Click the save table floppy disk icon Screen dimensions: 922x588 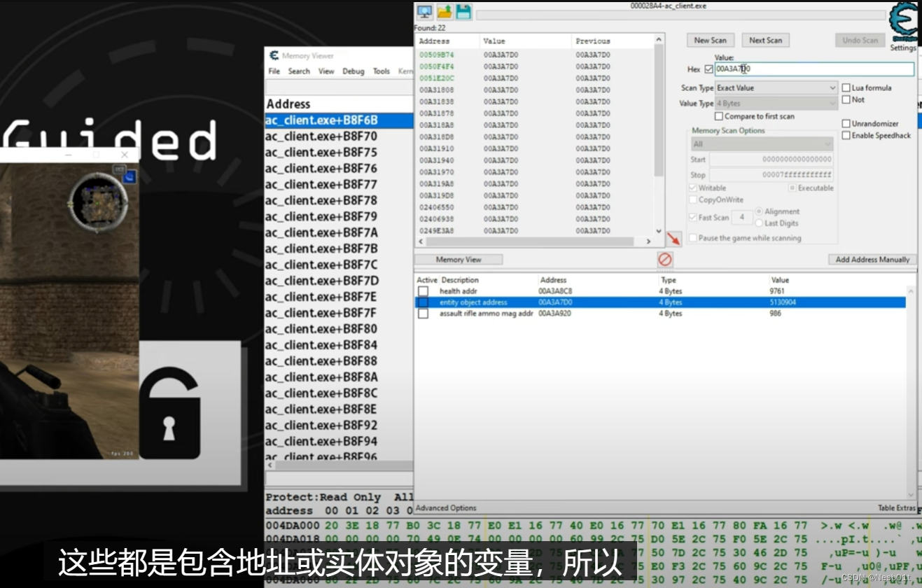(463, 11)
